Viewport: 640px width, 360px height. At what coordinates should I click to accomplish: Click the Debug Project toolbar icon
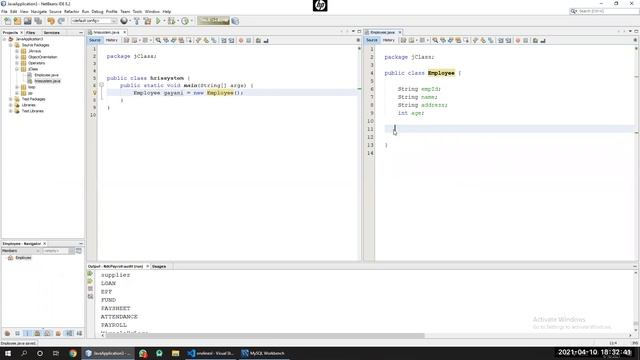coord(171,21)
